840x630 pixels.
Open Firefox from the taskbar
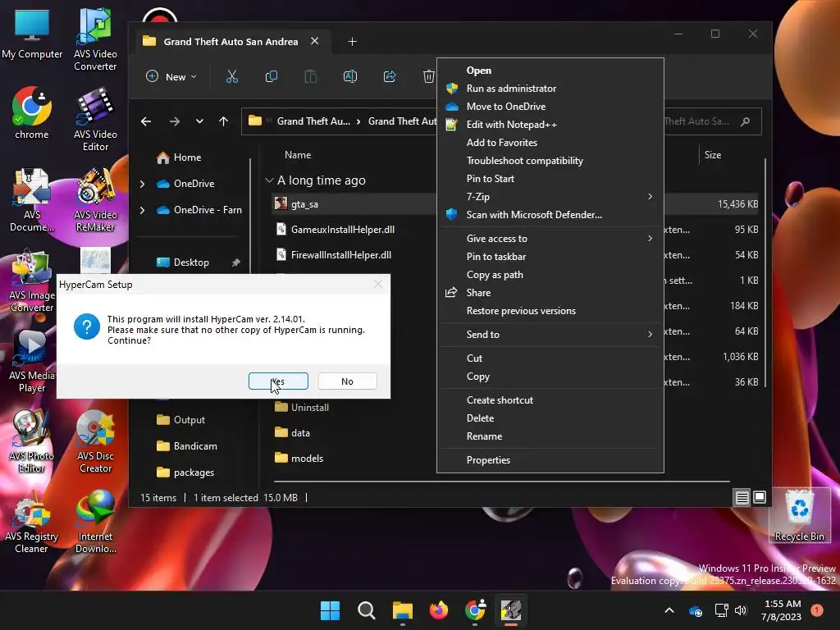pyautogui.click(x=439, y=610)
